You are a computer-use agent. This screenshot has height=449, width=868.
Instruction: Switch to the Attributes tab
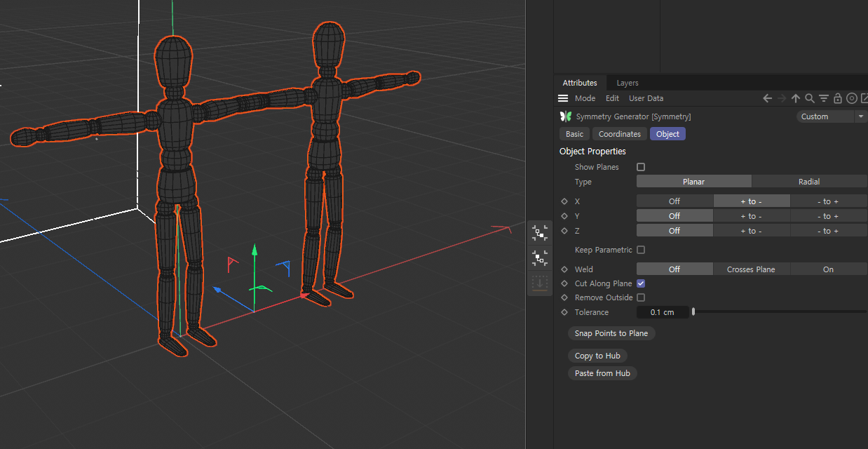(580, 83)
